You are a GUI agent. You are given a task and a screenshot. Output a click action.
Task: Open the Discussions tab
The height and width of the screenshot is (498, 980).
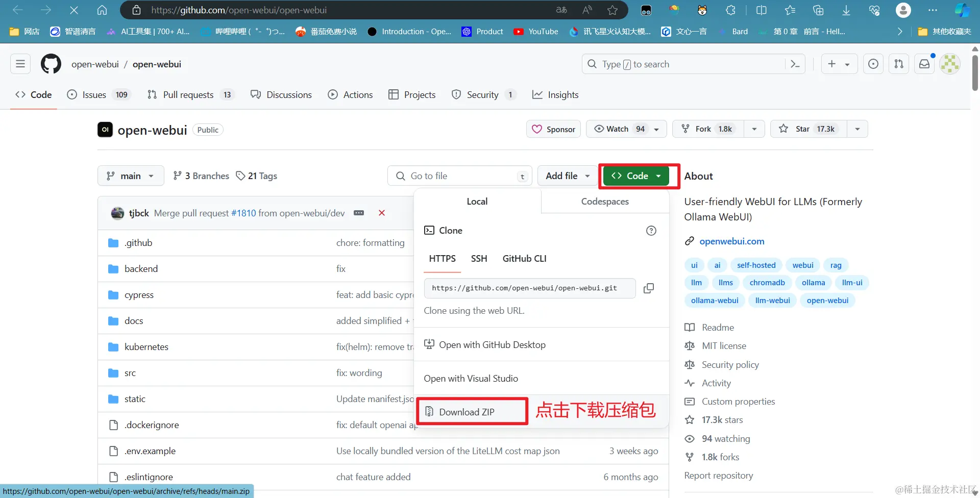pos(281,94)
